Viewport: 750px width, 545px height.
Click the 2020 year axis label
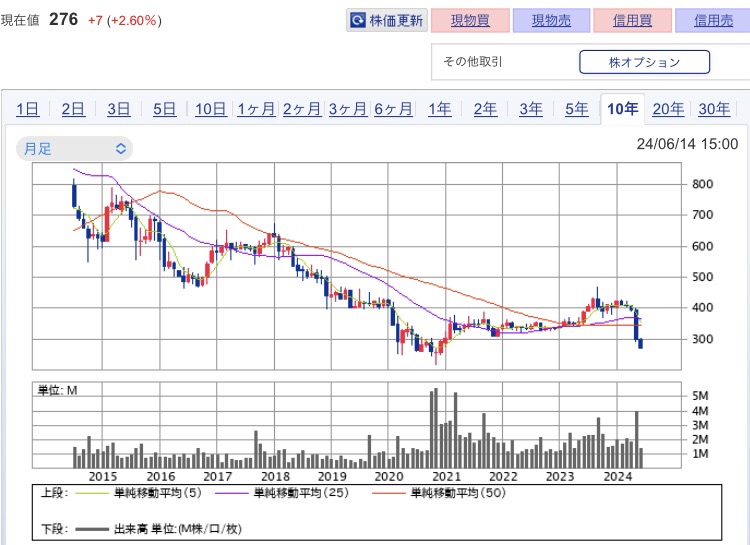389,477
